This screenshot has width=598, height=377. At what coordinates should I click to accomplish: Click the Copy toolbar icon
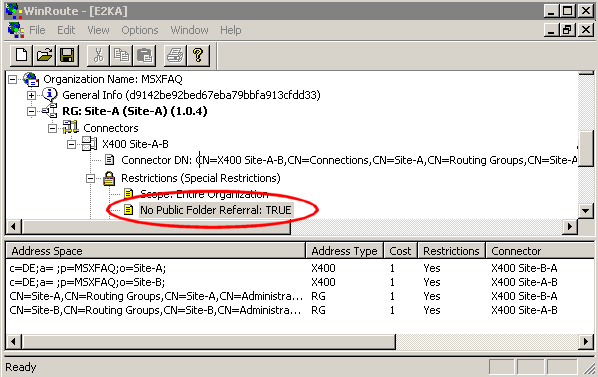[x=121, y=55]
